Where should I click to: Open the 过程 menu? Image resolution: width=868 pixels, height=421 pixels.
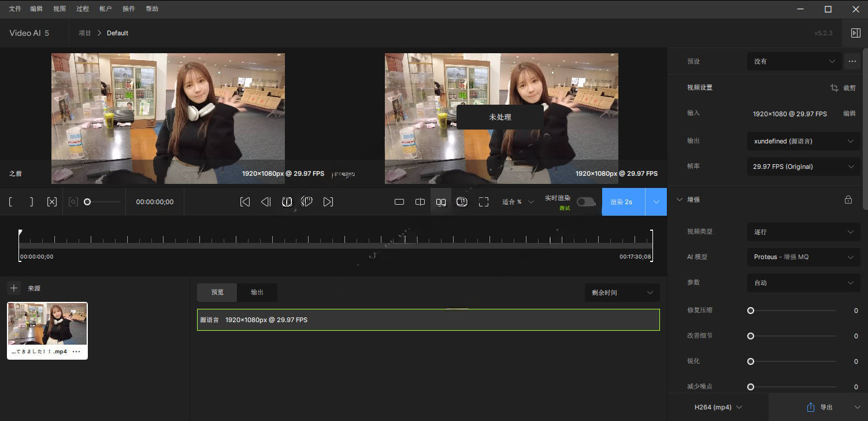point(83,9)
